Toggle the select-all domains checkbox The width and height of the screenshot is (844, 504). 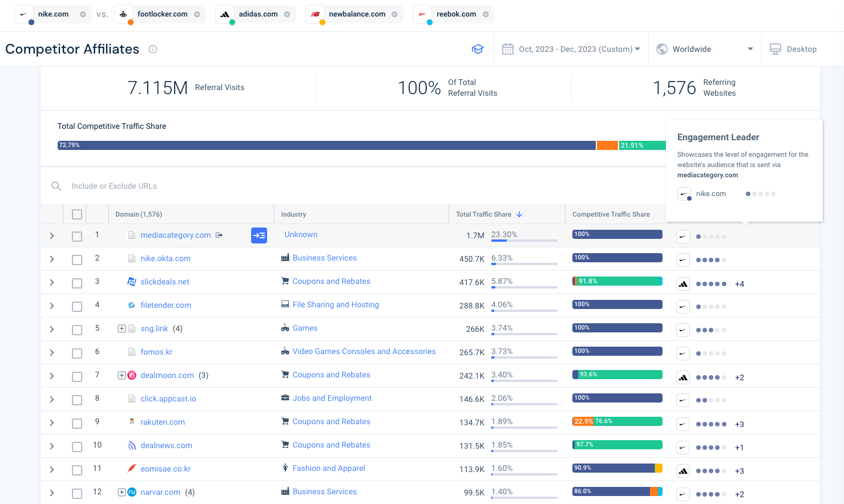click(77, 214)
